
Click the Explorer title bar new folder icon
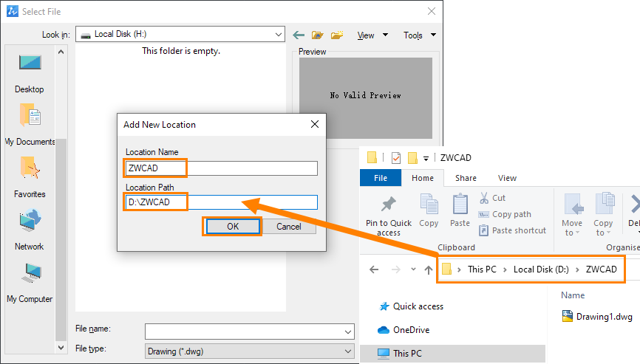point(412,158)
